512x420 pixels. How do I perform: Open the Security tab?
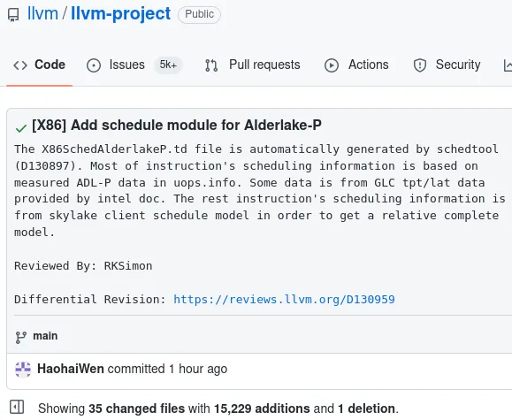447,65
